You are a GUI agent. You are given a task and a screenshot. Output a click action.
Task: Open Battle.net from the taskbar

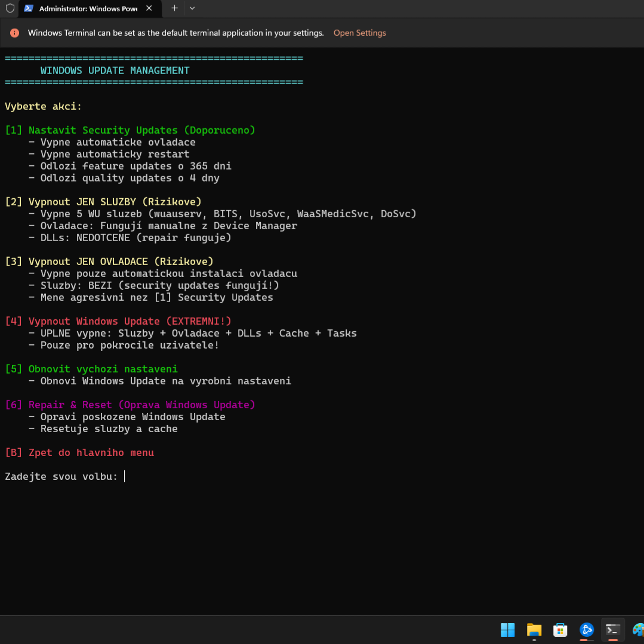pyautogui.click(x=587, y=630)
